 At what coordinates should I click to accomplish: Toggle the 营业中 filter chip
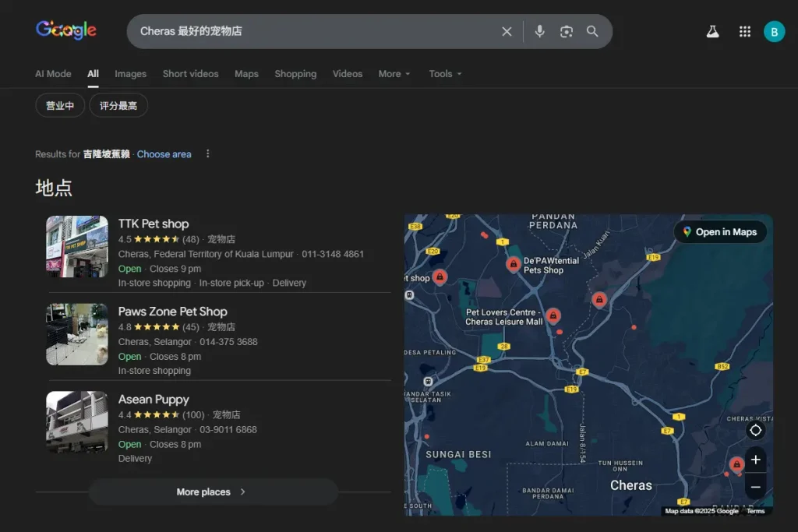(60, 105)
